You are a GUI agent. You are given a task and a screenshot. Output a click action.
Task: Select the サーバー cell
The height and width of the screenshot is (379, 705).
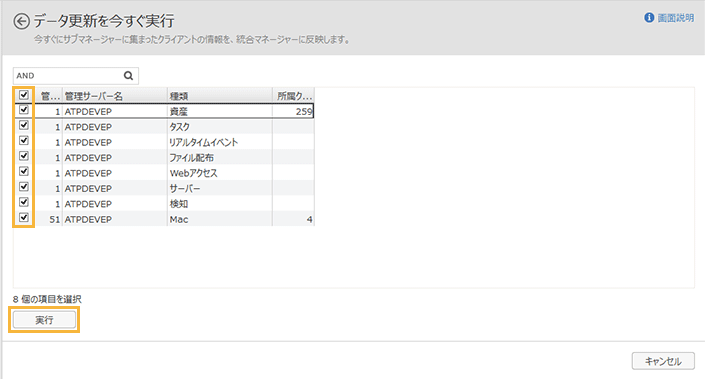click(x=219, y=188)
